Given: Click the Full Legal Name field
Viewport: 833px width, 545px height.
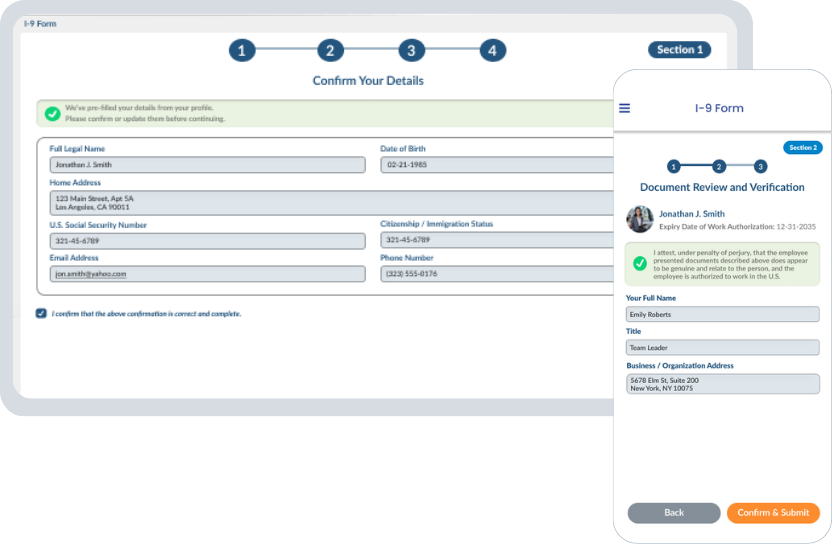Looking at the screenshot, I should pos(208,165).
